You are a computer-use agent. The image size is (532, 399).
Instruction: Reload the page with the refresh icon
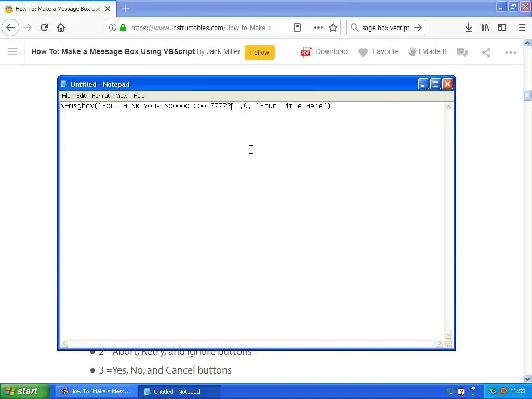click(44, 28)
